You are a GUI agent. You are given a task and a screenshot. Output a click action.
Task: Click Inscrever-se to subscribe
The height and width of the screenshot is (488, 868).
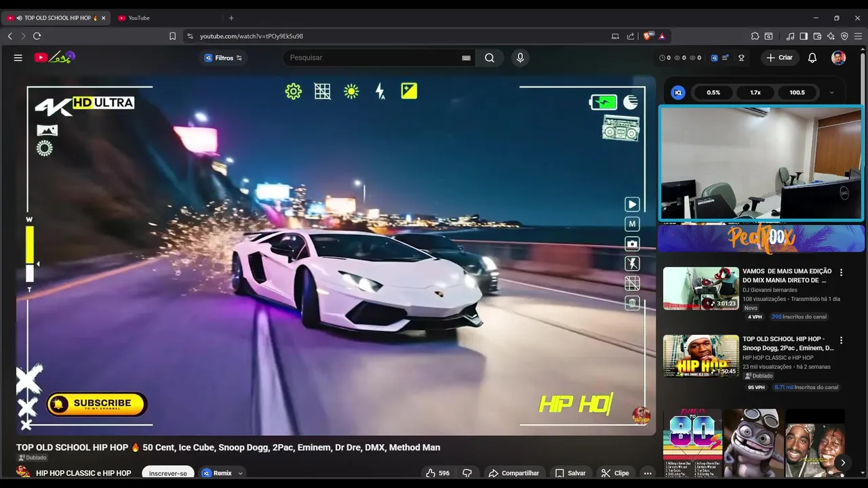[x=168, y=473]
